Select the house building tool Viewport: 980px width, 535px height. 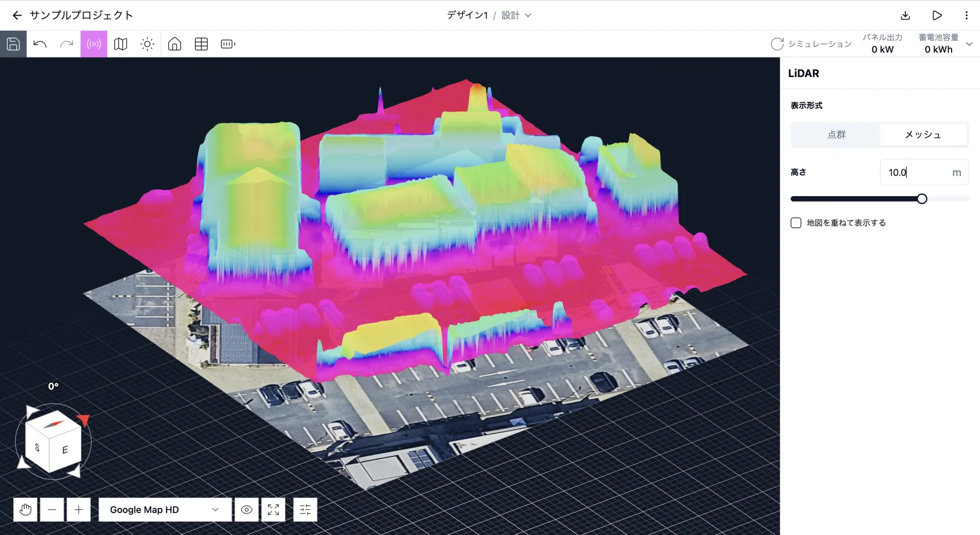pos(175,44)
